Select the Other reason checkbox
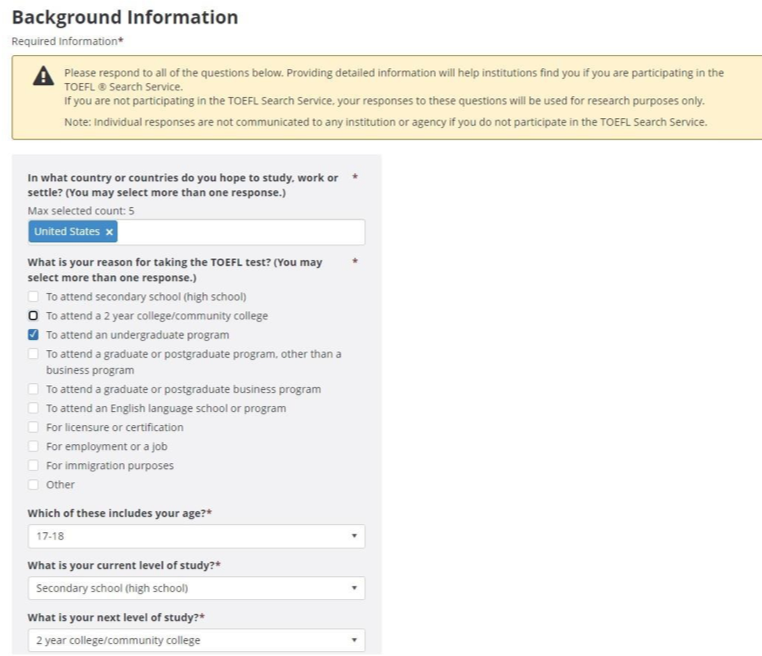The width and height of the screenshot is (762, 656). [x=33, y=484]
